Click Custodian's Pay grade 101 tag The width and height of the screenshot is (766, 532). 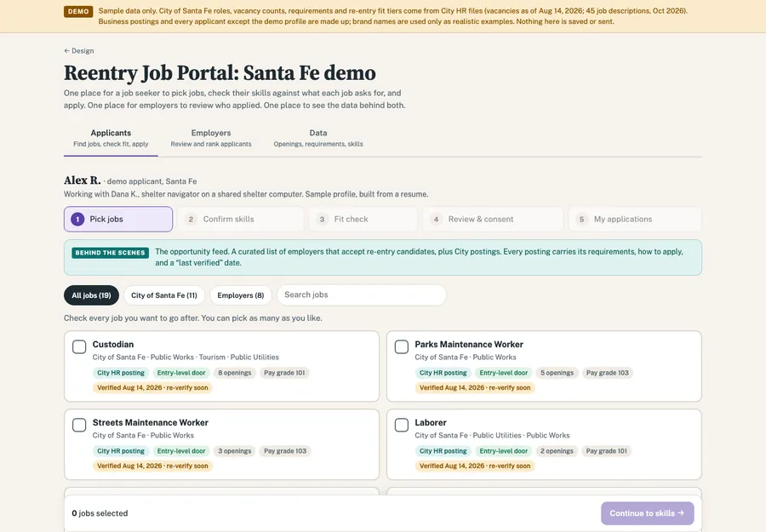tap(284, 373)
